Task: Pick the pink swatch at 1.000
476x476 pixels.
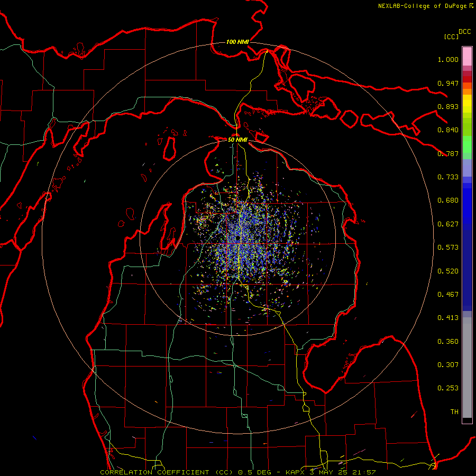Action: [x=467, y=57]
